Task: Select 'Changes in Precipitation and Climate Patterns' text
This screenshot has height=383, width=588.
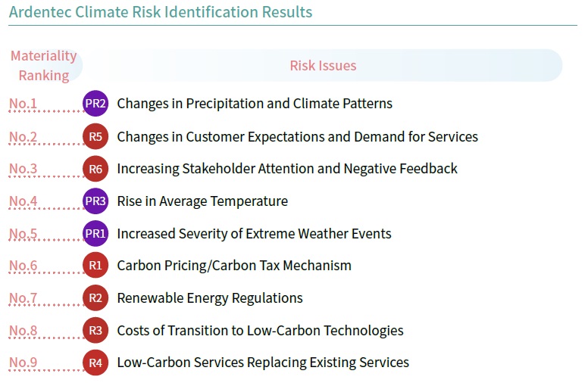Action: [255, 104]
